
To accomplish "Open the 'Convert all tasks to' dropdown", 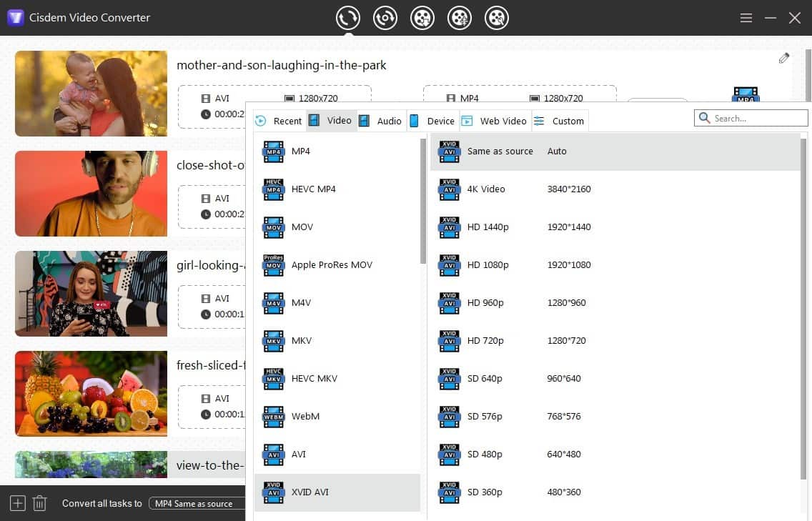I will [196, 503].
